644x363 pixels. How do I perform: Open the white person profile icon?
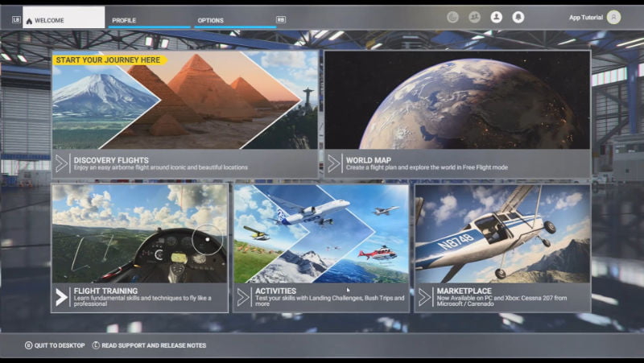496,17
